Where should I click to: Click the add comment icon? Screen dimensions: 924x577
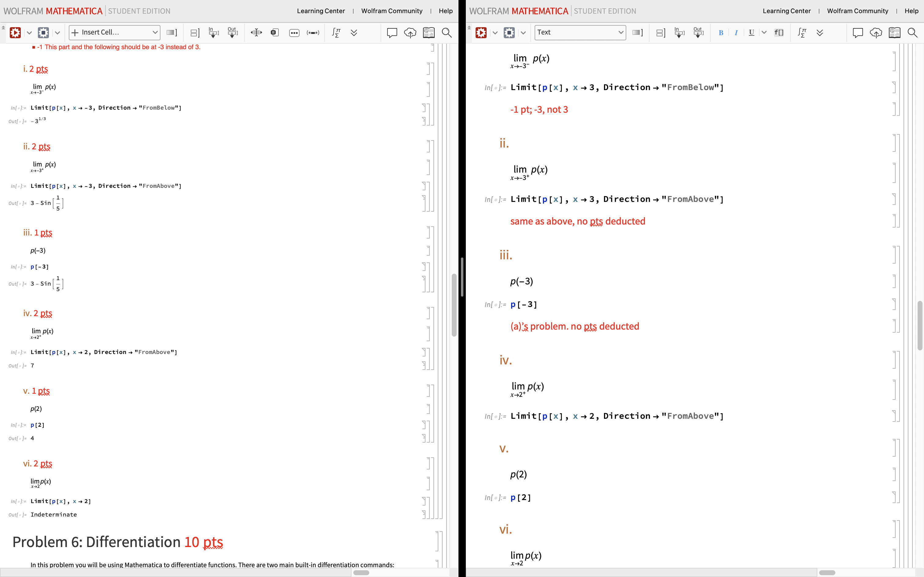(392, 32)
